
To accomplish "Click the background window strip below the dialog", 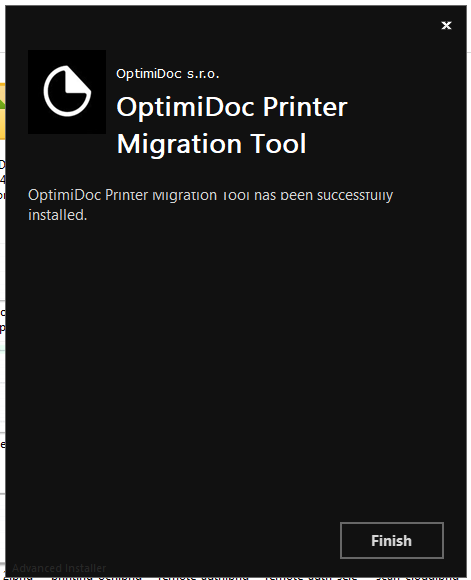I will coord(237,578).
